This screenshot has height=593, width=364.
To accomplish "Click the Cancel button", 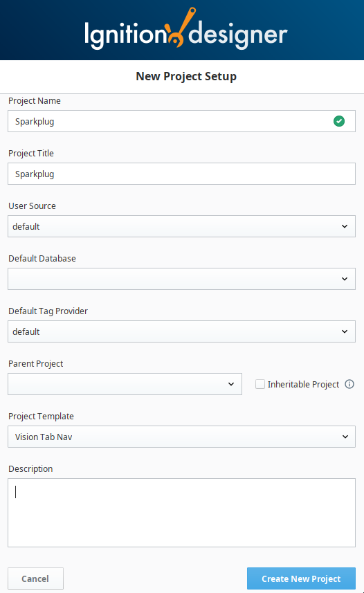I will 35,578.
